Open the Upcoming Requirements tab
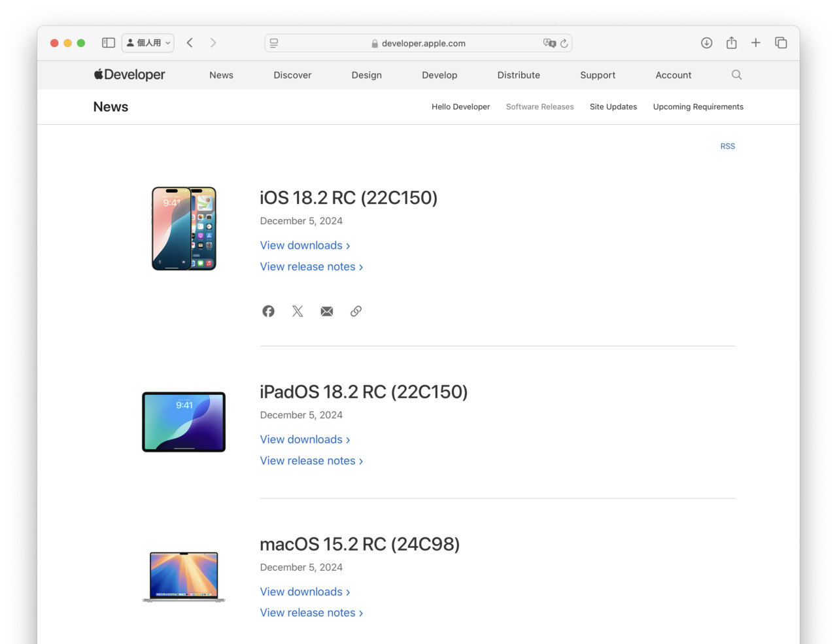This screenshot has width=837, height=644. (x=698, y=107)
